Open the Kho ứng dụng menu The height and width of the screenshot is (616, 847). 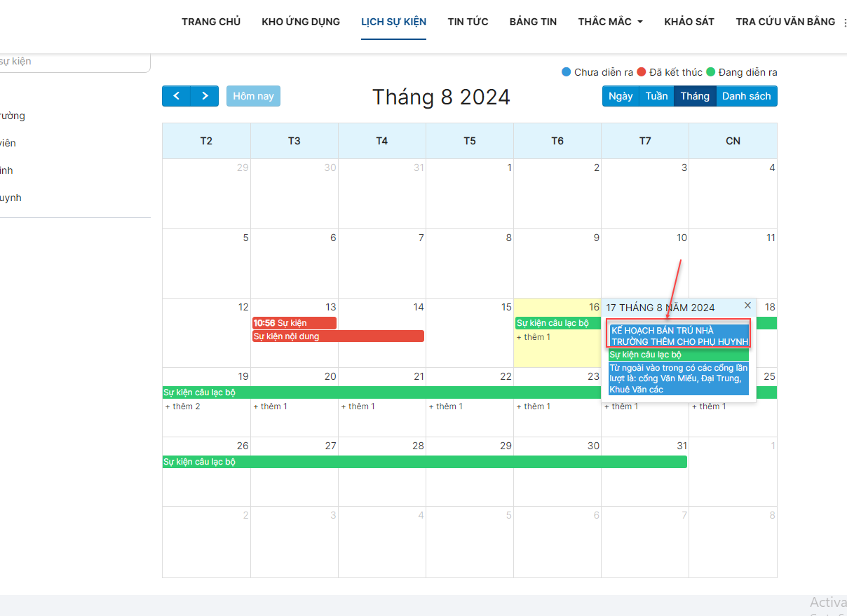point(301,22)
